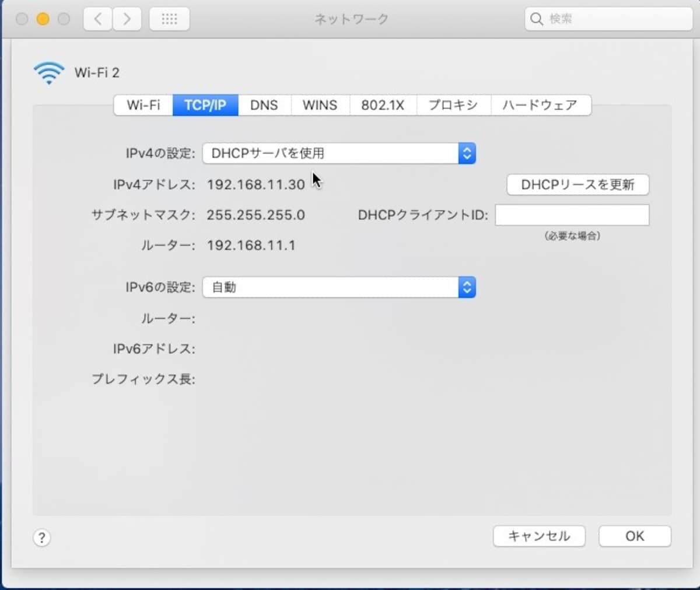Click the DHCPクライアントID text field
This screenshot has width=700, height=590.
(x=572, y=215)
